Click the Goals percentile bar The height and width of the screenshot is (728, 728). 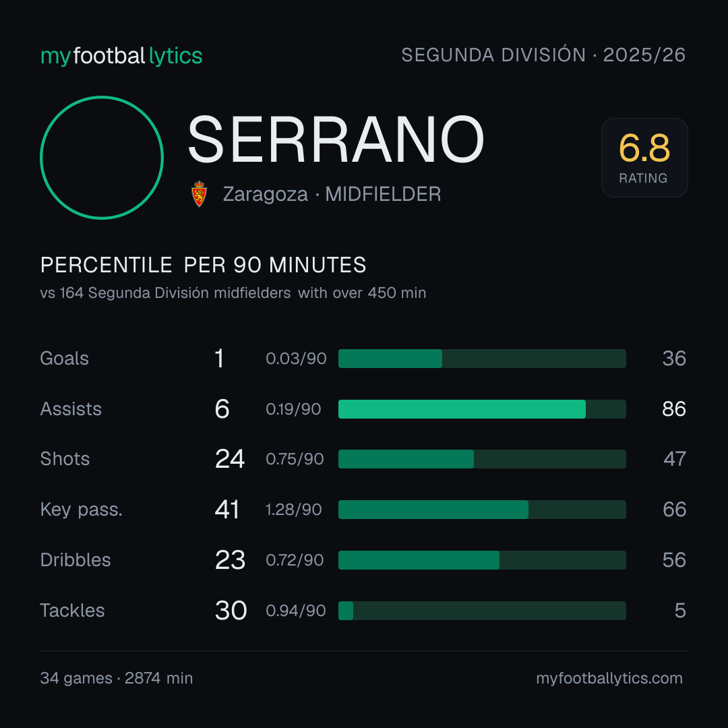[482, 359]
